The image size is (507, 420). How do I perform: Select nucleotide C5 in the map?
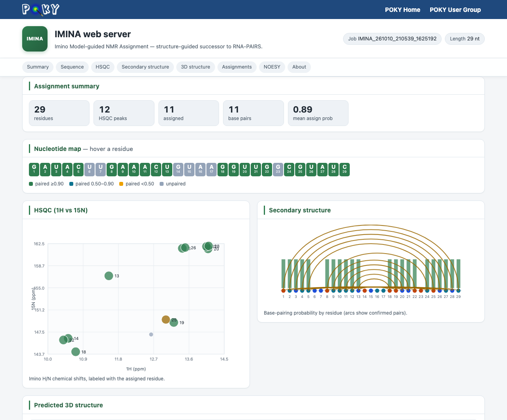(78, 169)
